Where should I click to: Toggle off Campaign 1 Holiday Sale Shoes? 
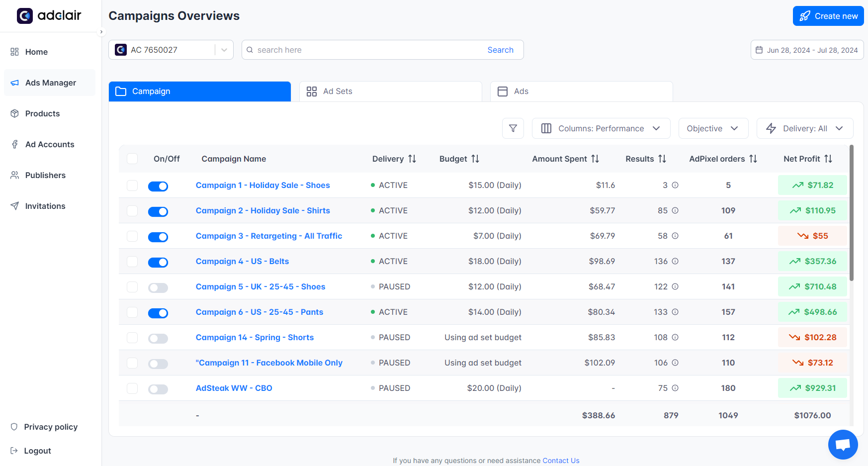coord(158,186)
